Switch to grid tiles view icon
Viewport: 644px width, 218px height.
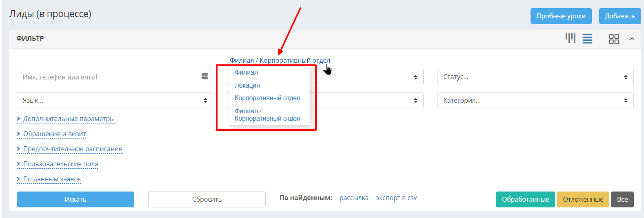point(614,39)
